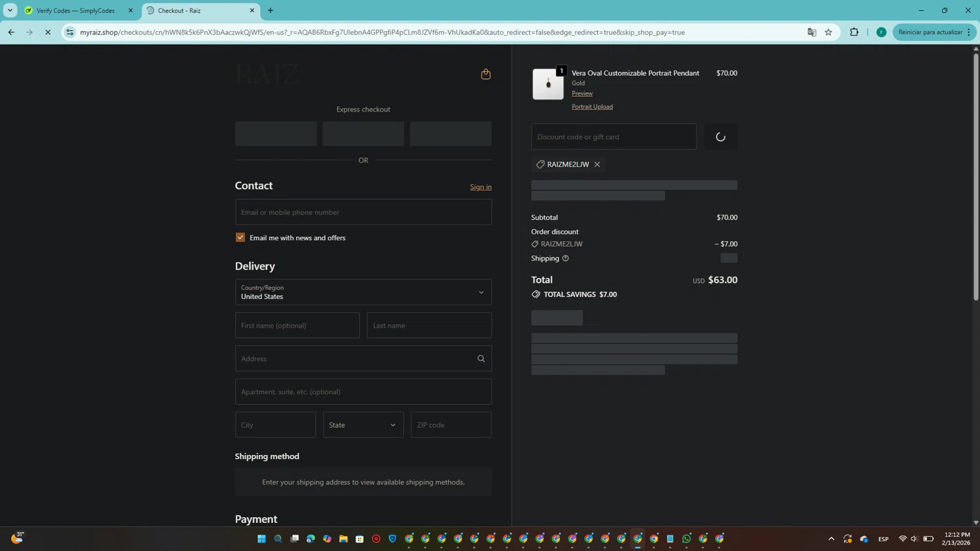
Task: Open WhatsApp from the taskbar
Action: (x=687, y=539)
